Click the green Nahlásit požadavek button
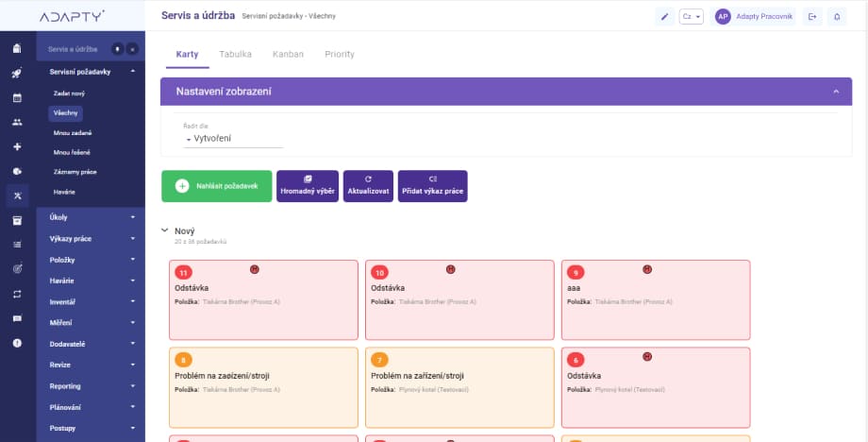Screen dimensions: 868x442 (x=216, y=186)
